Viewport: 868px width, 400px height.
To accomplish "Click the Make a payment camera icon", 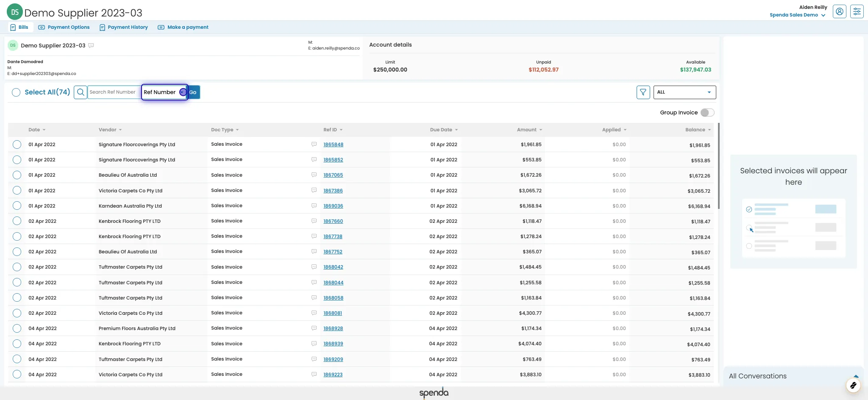I will [x=161, y=27].
